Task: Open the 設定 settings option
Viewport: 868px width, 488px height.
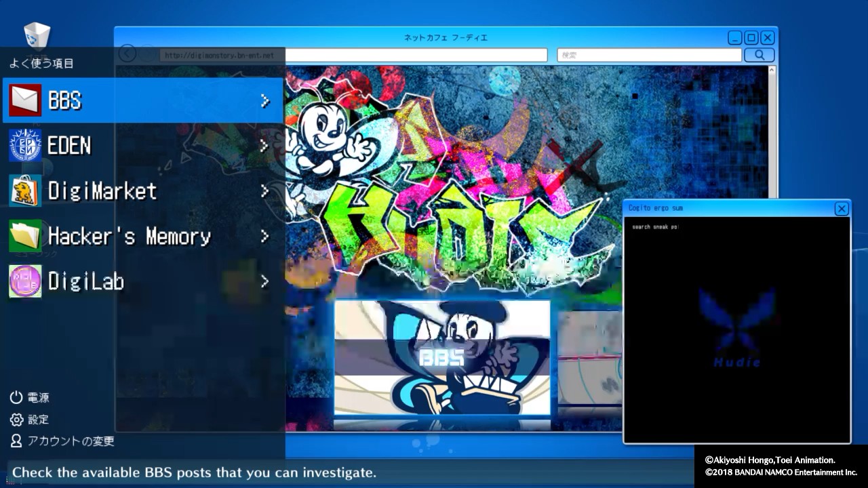Action: click(x=30, y=420)
